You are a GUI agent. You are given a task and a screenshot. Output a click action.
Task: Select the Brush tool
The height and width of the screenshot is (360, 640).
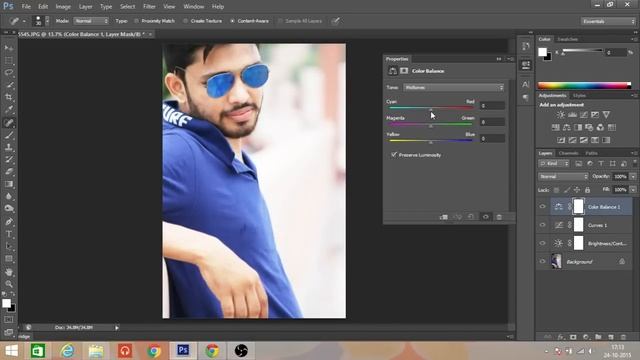coord(9,135)
